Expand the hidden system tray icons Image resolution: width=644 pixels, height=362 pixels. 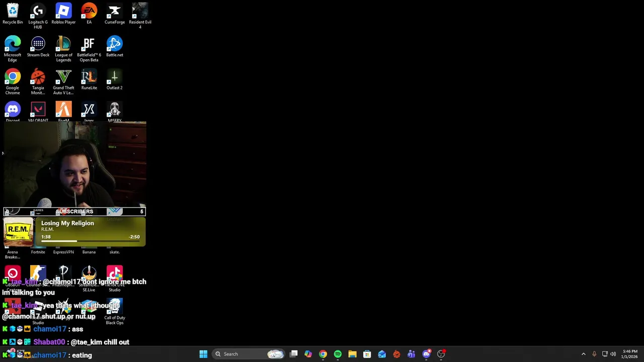pyautogui.click(x=584, y=354)
